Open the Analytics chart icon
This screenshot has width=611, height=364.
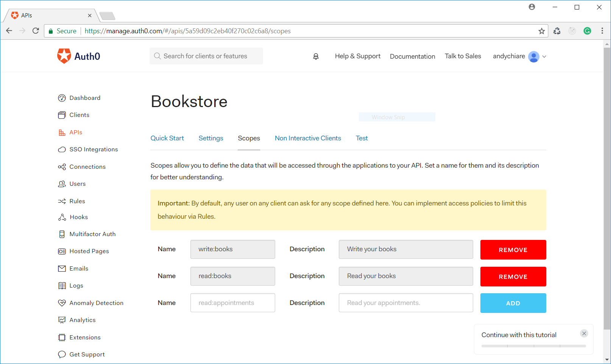pos(62,320)
